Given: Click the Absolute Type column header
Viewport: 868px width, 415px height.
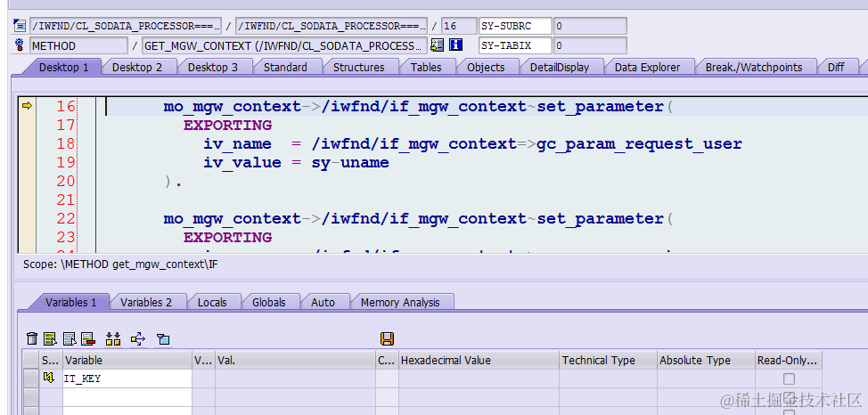Looking at the screenshot, I should 706,360.
